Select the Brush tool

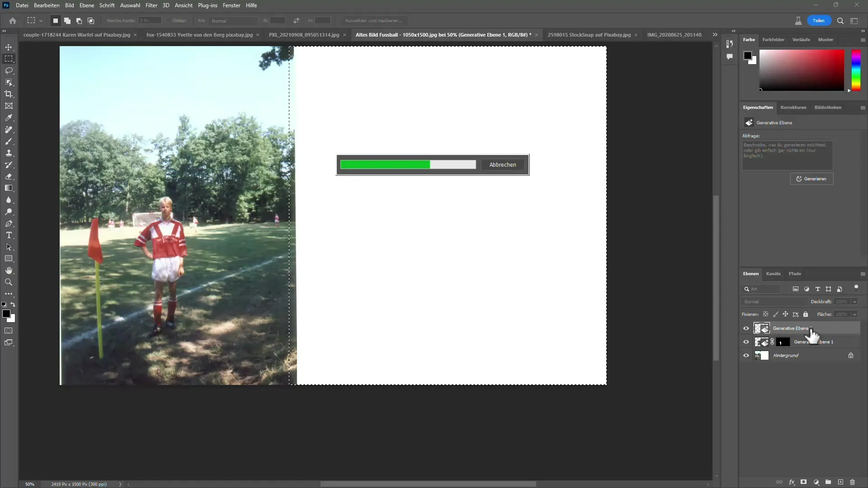coord(9,142)
